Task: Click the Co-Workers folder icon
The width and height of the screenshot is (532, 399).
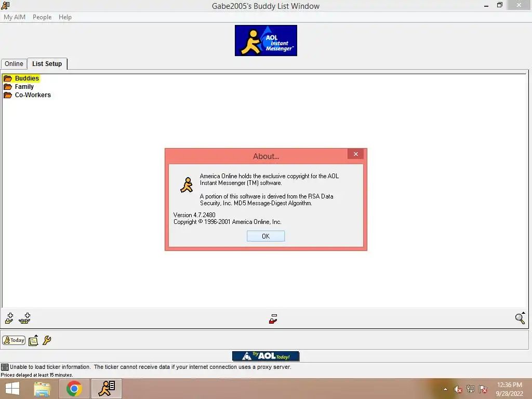Action: tap(8, 95)
